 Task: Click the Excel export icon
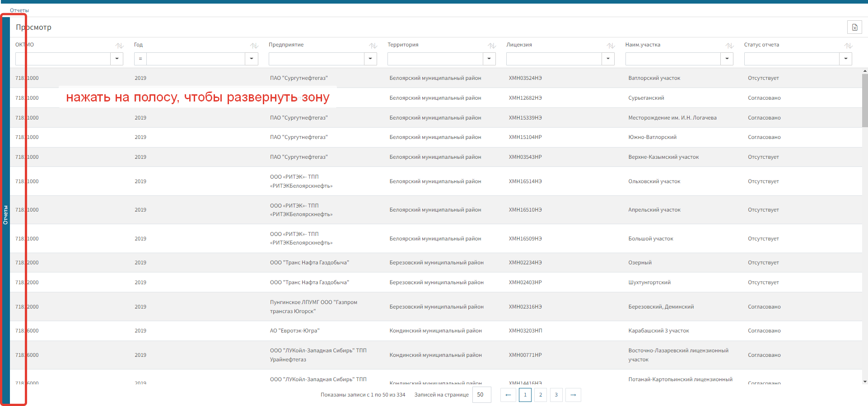click(854, 28)
